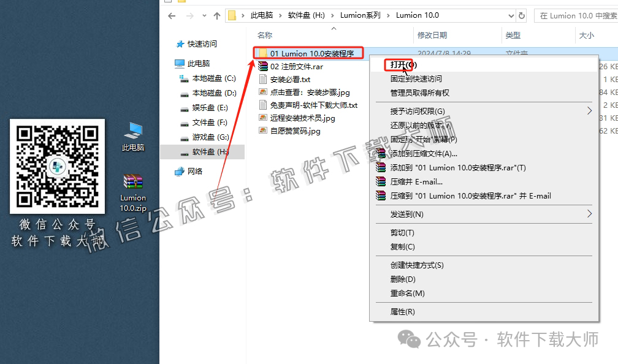The height and width of the screenshot is (364, 618).
Task: Choose 复制(C) in context menu
Action: click(x=402, y=247)
